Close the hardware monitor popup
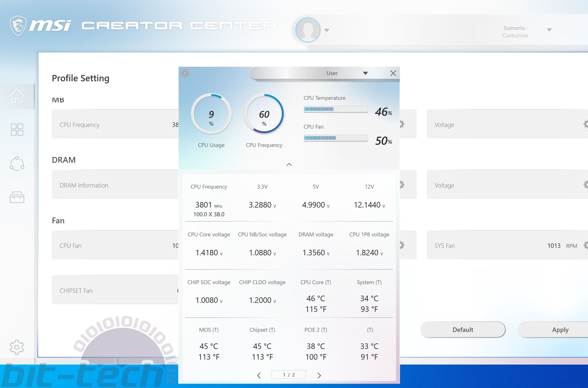The width and height of the screenshot is (588, 388). [x=393, y=73]
